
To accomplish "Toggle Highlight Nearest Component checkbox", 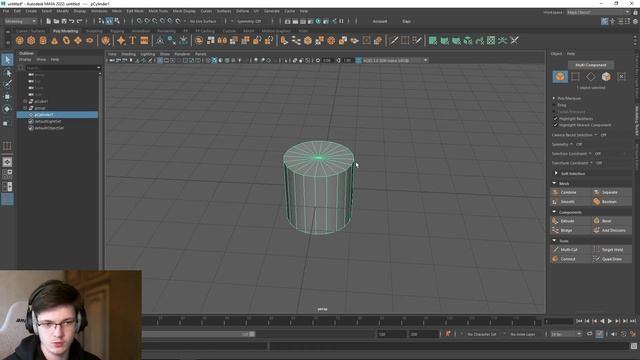I will pyautogui.click(x=555, y=125).
